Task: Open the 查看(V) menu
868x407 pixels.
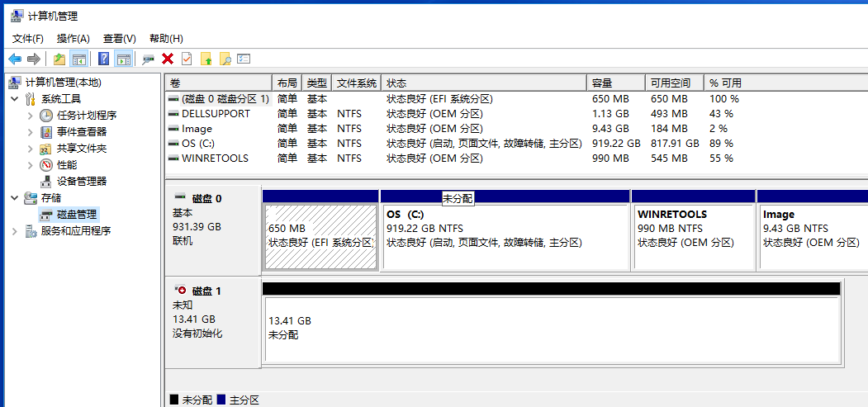Action: point(120,39)
